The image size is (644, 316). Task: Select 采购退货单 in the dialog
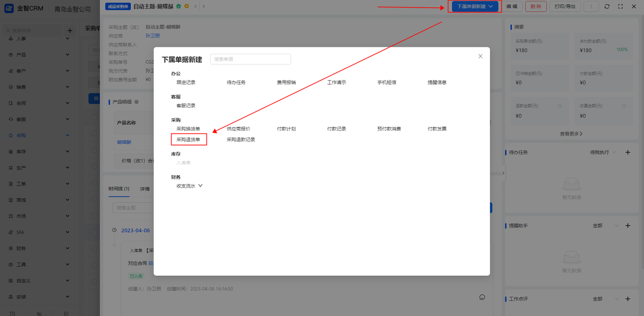(188, 139)
